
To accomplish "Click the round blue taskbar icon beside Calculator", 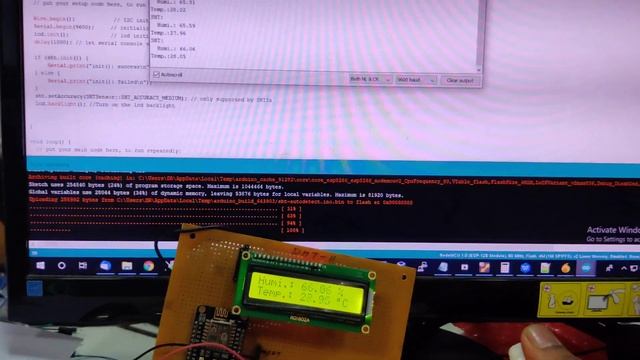I will 525,268.
